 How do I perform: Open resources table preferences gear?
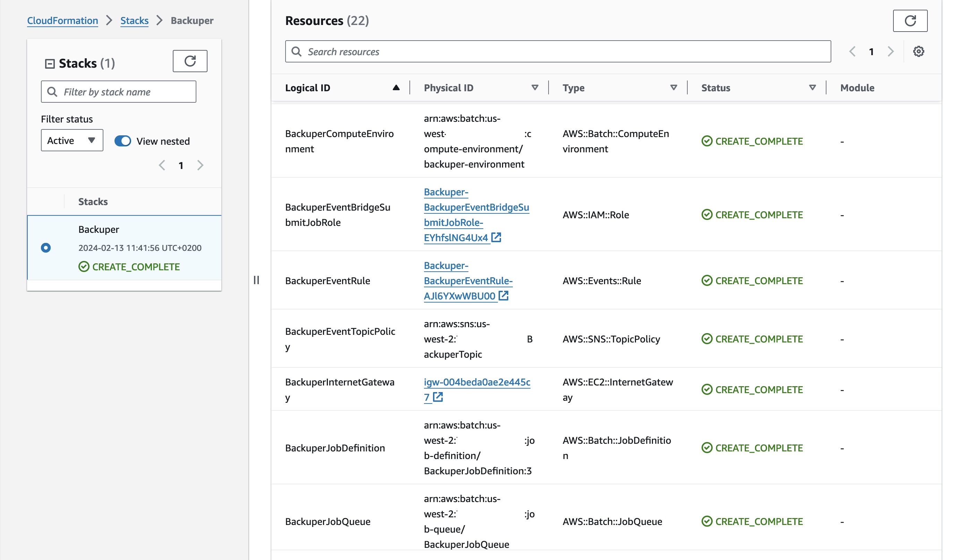click(x=918, y=51)
